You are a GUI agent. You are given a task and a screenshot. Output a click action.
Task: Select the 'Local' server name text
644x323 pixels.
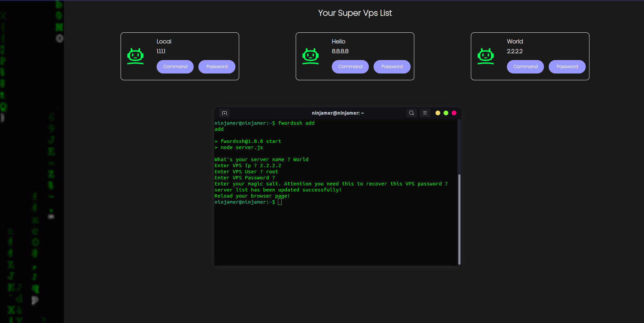[164, 41]
